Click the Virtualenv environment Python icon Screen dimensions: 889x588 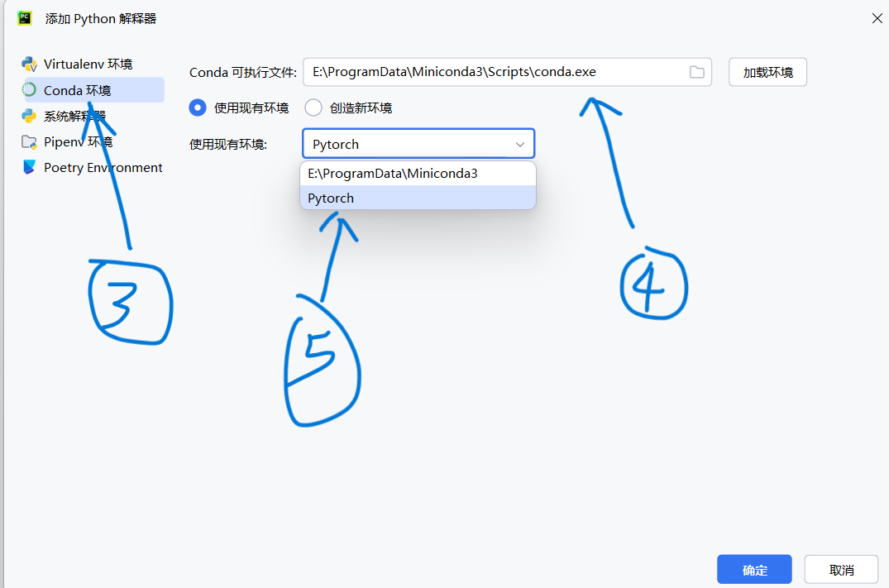click(29, 64)
